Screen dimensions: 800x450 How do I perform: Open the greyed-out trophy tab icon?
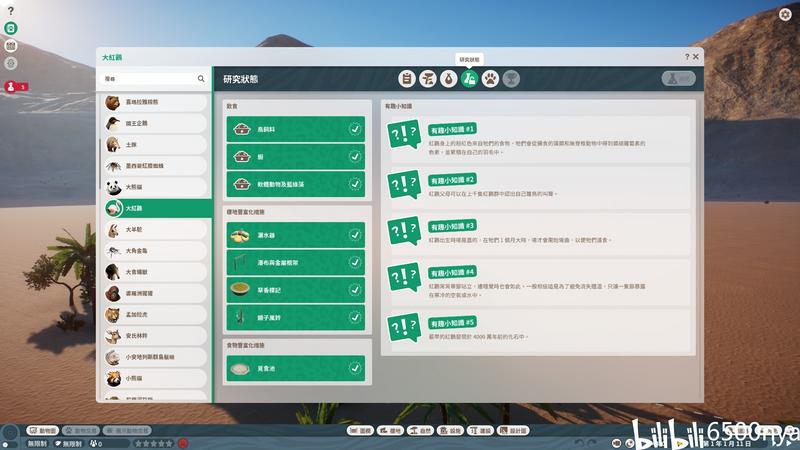pyautogui.click(x=511, y=79)
